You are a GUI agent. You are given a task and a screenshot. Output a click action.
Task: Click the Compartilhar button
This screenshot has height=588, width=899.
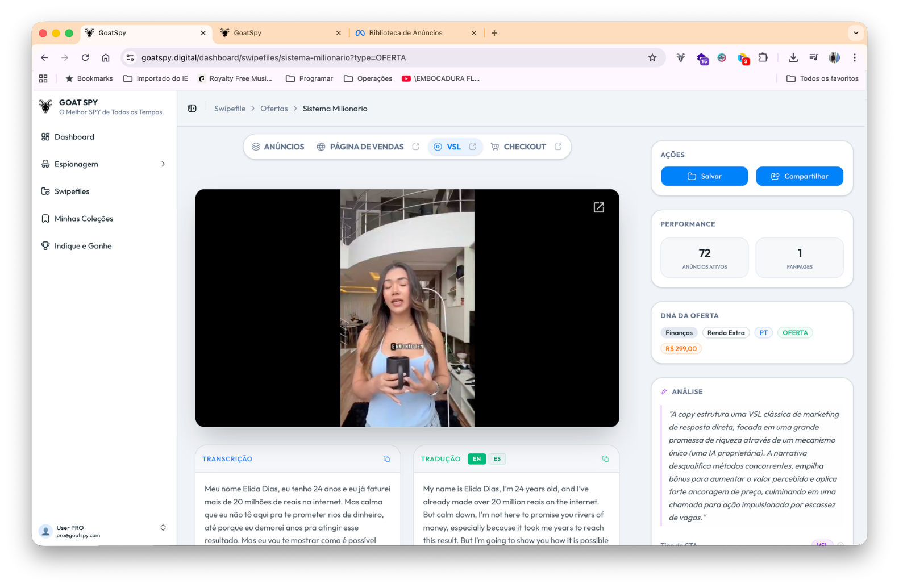(799, 176)
